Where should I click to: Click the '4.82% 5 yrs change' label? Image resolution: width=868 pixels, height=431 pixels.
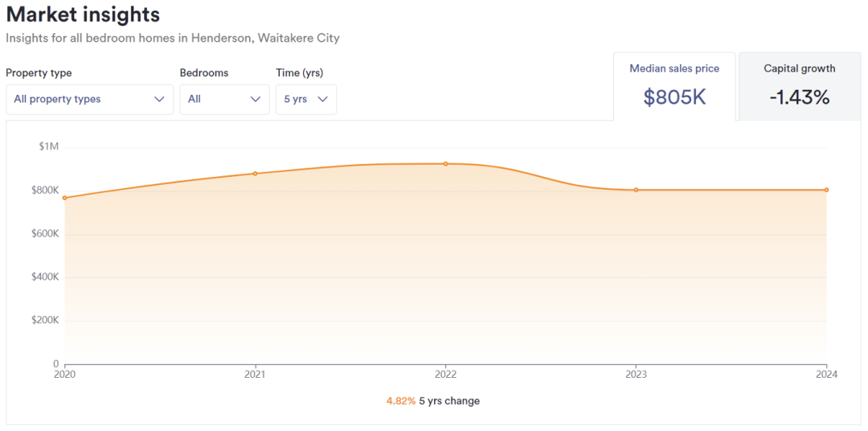click(x=433, y=400)
